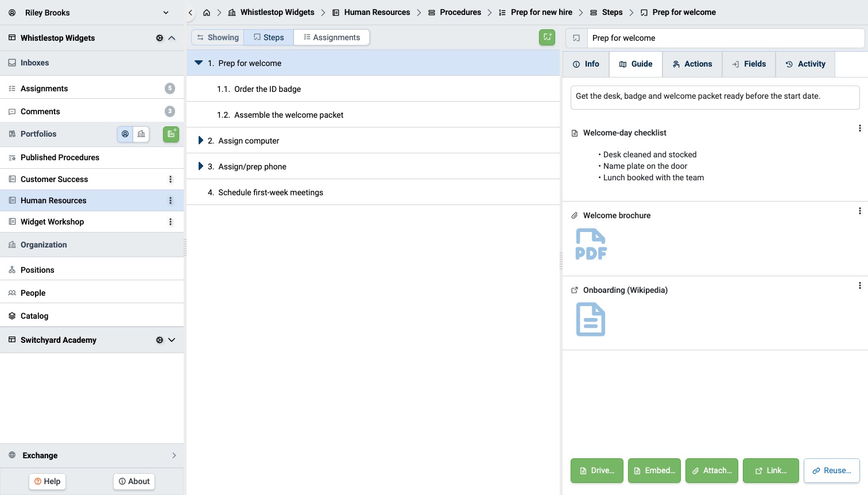Image resolution: width=868 pixels, height=495 pixels.
Task: Expand the Assign/prep phone step
Action: pyautogui.click(x=200, y=166)
